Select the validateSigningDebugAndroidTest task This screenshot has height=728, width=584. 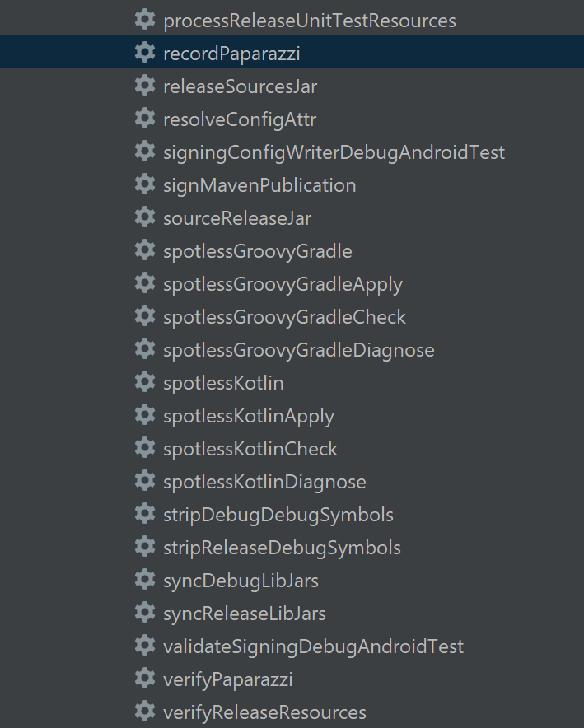point(313,646)
